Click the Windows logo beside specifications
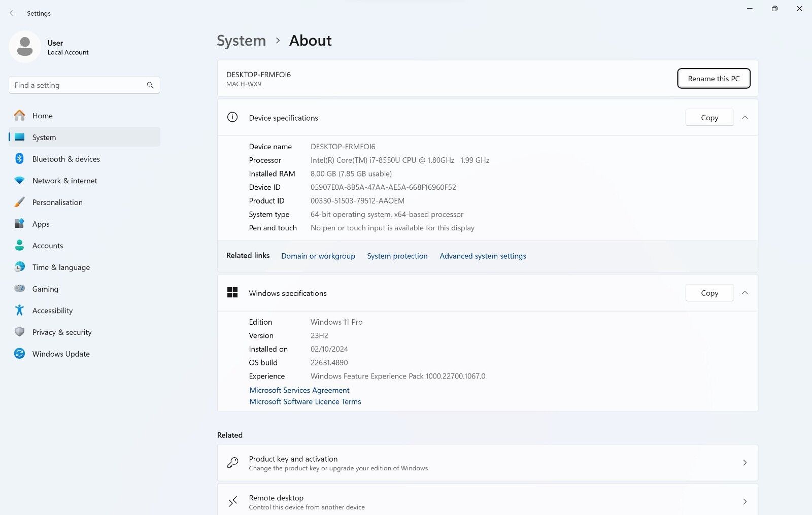The height and width of the screenshot is (515, 812). (x=232, y=292)
